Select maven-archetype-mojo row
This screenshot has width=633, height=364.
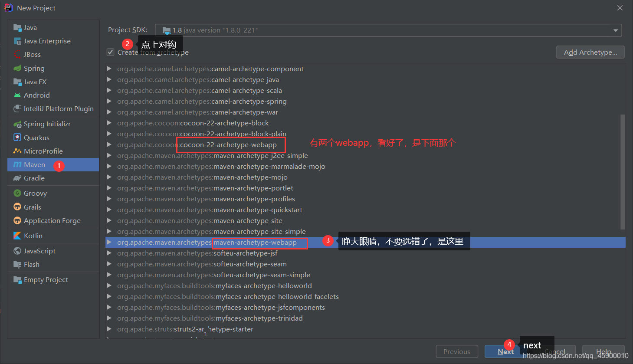[365, 177]
